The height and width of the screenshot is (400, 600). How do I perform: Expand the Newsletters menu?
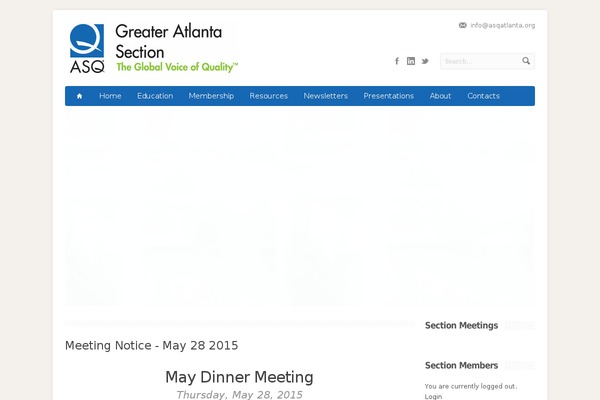pos(326,96)
